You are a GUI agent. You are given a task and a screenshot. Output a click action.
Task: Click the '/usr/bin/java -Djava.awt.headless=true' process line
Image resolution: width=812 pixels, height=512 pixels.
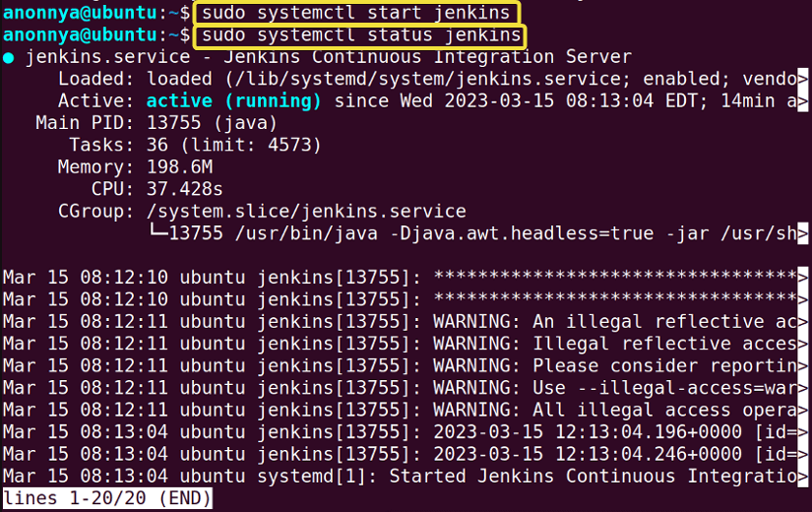pos(471,233)
